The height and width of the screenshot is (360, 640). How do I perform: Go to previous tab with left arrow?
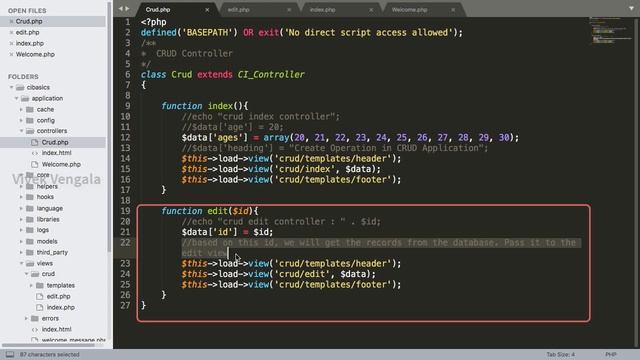click(120, 9)
